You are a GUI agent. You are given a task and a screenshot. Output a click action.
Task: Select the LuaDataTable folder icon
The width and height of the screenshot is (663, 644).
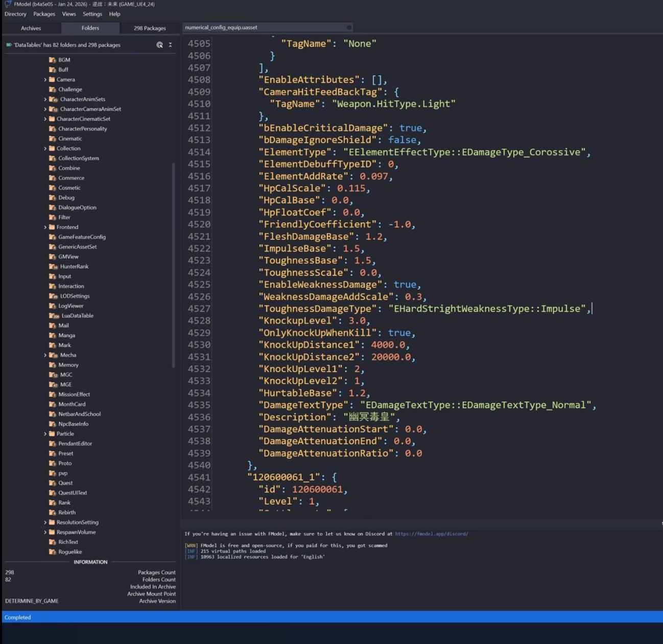pos(54,316)
